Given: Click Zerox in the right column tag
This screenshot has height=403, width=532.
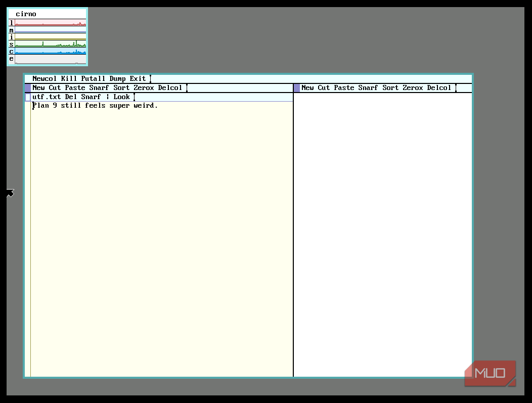Looking at the screenshot, I should (413, 88).
